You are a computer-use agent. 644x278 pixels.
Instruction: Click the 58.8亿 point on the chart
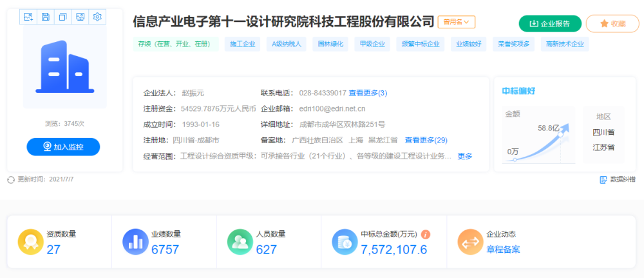(560, 134)
